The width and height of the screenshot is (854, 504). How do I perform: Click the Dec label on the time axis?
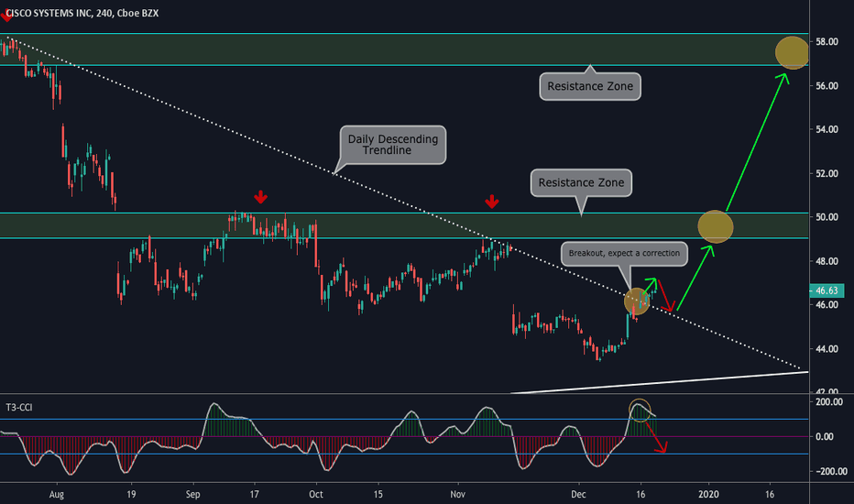pos(578,495)
